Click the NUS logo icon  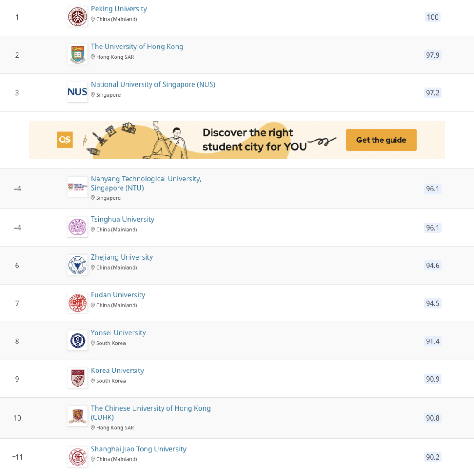pos(77,92)
